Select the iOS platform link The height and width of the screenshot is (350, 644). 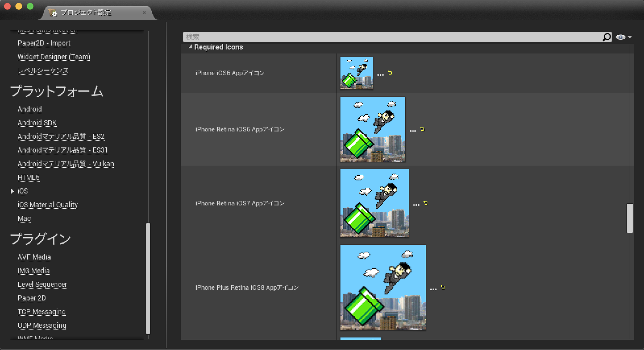pos(23,191)
